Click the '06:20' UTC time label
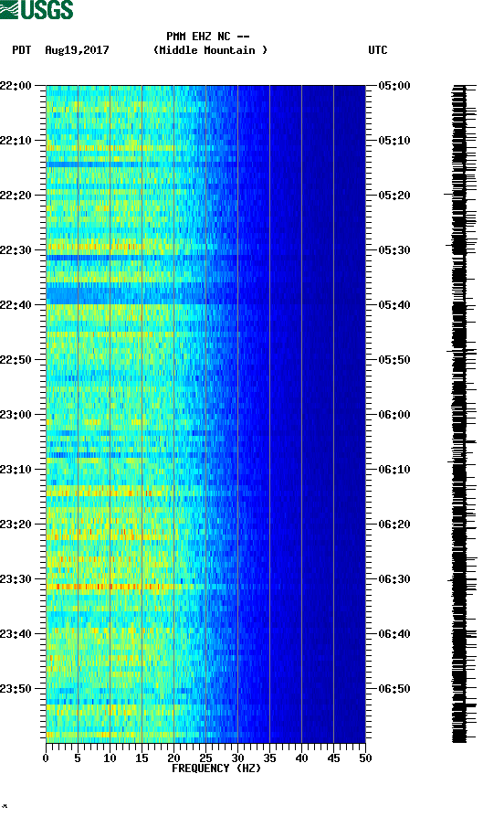504x816 pixels. [x=394, y=525]
